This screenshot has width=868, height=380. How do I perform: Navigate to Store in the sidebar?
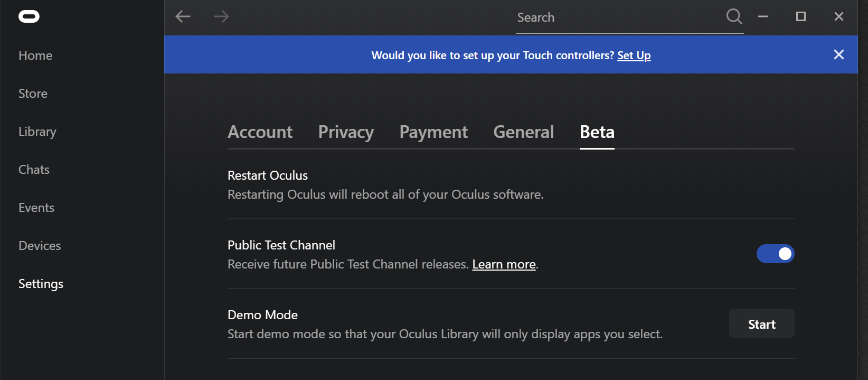(x=33, y=94)
